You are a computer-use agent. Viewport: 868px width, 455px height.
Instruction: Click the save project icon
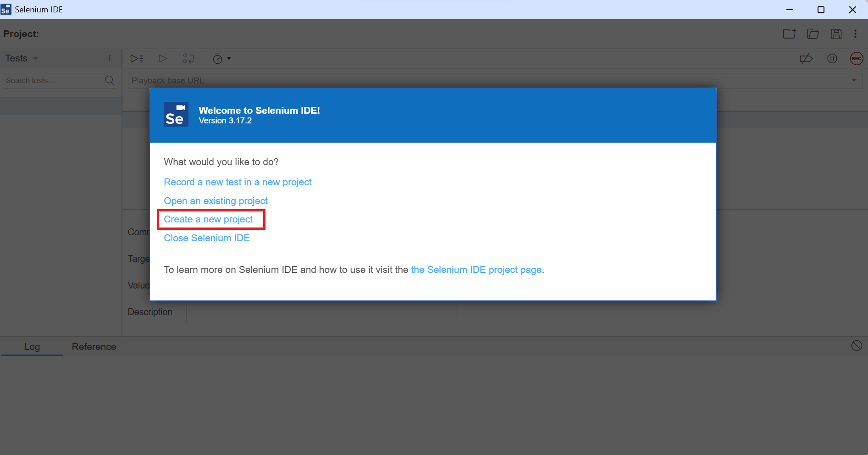tap(836, 33)
